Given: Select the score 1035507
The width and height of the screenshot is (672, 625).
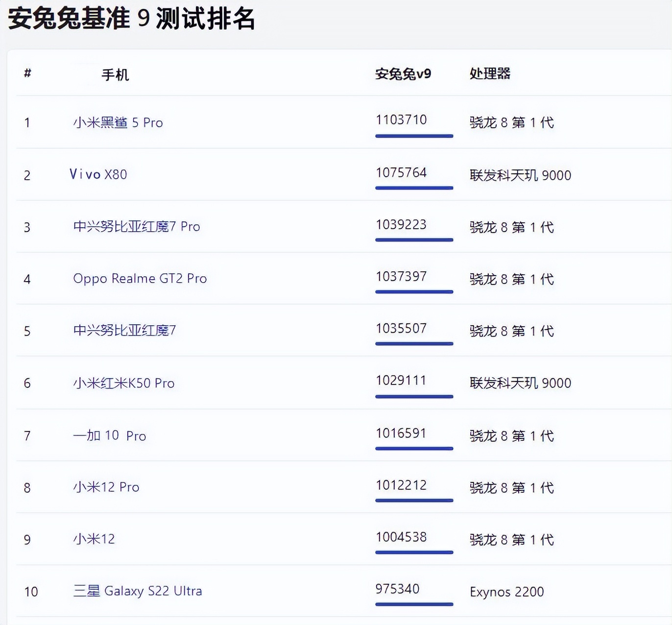Looking at the screenshot, I should (401, 328).
